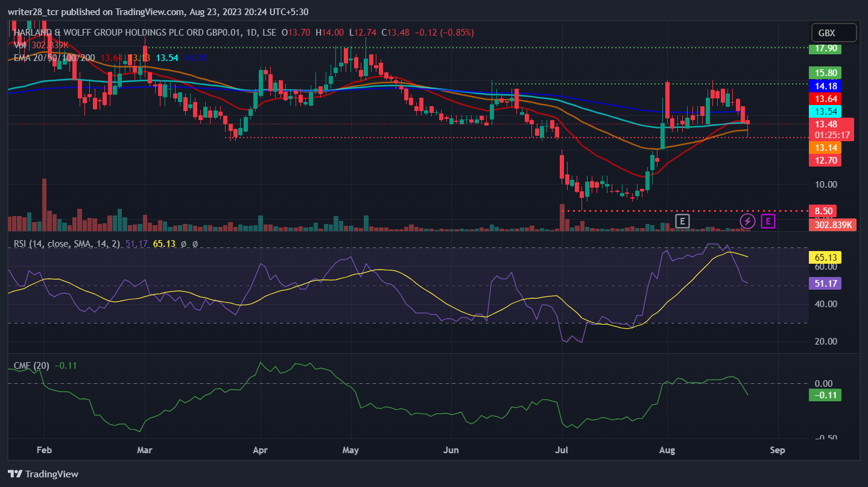
Task: Select the RSI (14, close, SMA, 14, 2) legend
Action: 66,244
